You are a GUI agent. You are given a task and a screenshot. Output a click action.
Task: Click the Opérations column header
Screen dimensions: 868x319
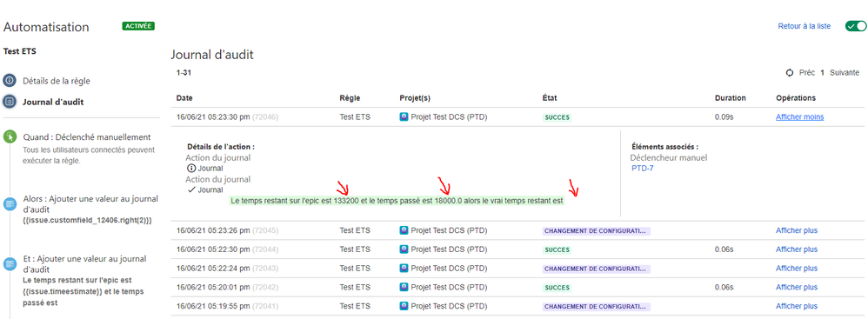pos(796,98)
